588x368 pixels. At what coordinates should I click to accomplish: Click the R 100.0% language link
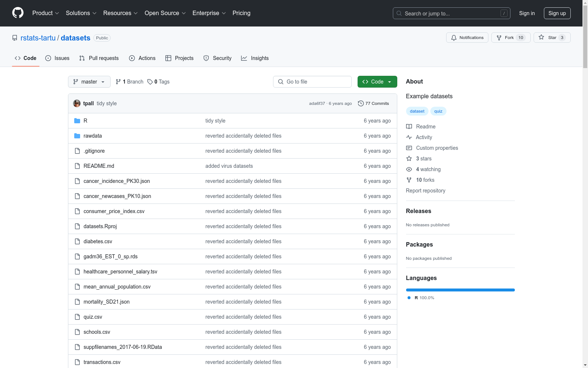tap(421, 298)
